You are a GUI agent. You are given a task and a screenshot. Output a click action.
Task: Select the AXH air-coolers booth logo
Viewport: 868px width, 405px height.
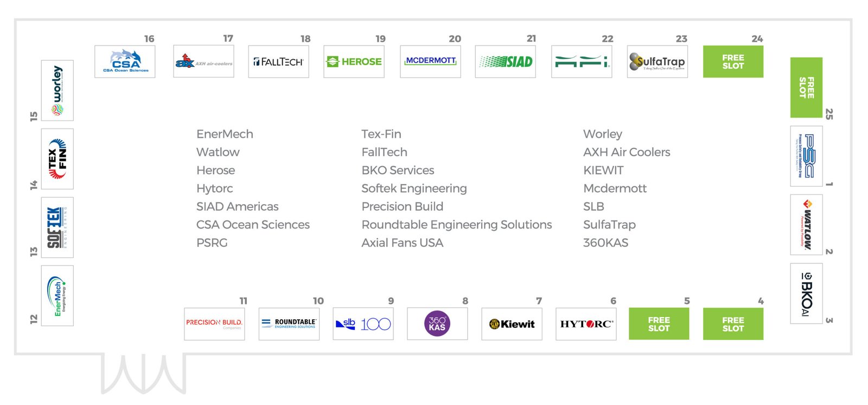pyautogui.click(x=203, y=61)
